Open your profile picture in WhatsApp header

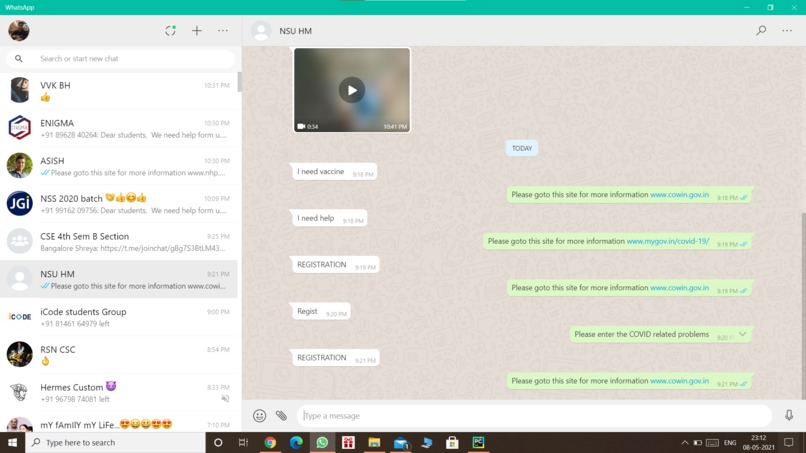tap(19, 31)
